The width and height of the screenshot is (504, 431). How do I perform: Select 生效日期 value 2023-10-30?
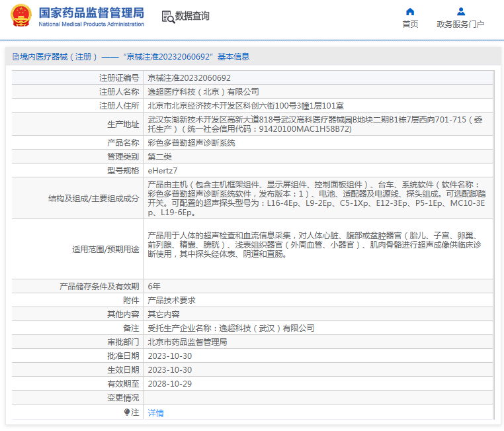(x=170, y=369)
